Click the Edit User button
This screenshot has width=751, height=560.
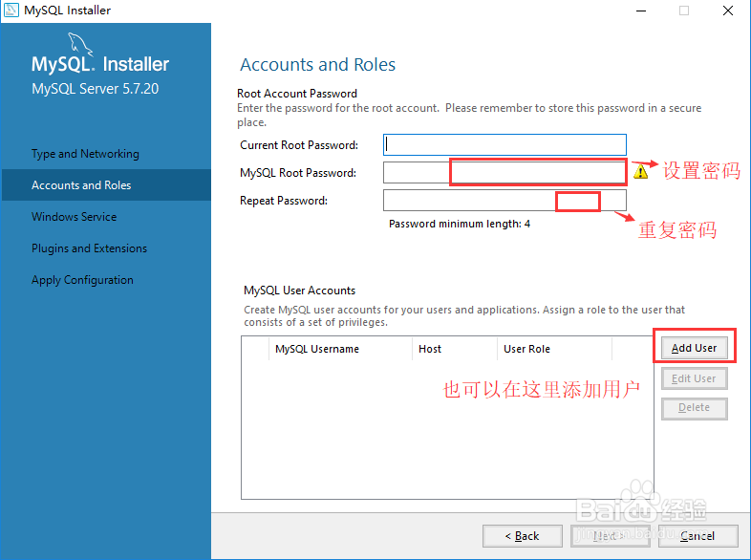[694, 378]
